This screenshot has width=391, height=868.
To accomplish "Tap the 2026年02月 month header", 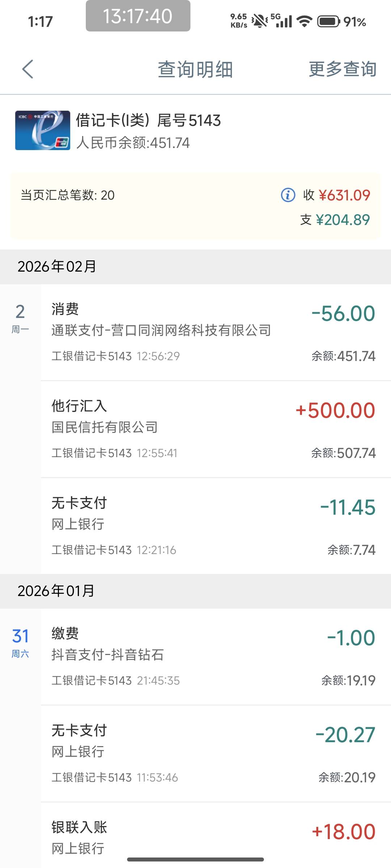I will (57, 267).
